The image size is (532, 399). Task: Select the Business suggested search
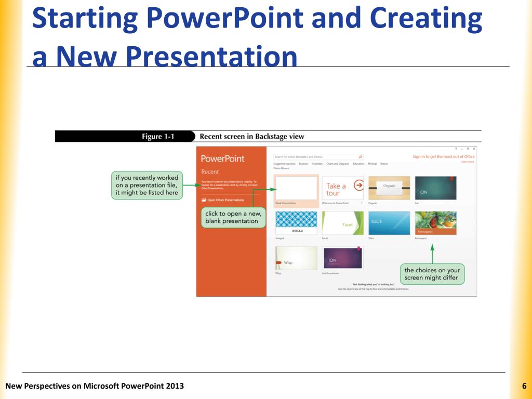(x=303, y=164)
